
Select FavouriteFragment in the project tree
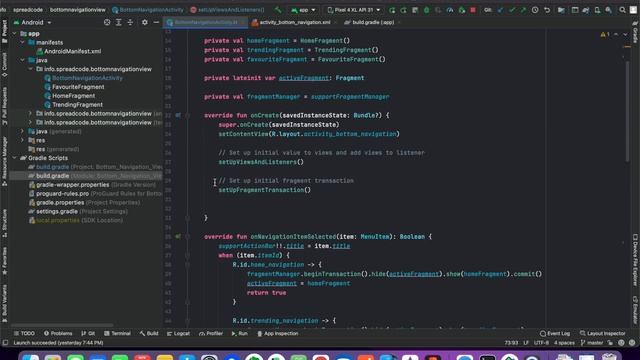coord(74,87)
